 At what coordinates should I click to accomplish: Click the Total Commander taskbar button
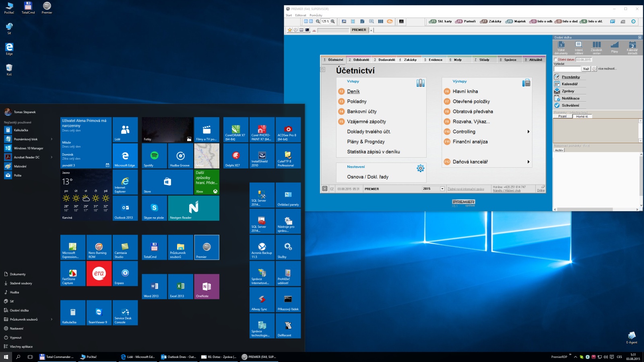[57, 357]
